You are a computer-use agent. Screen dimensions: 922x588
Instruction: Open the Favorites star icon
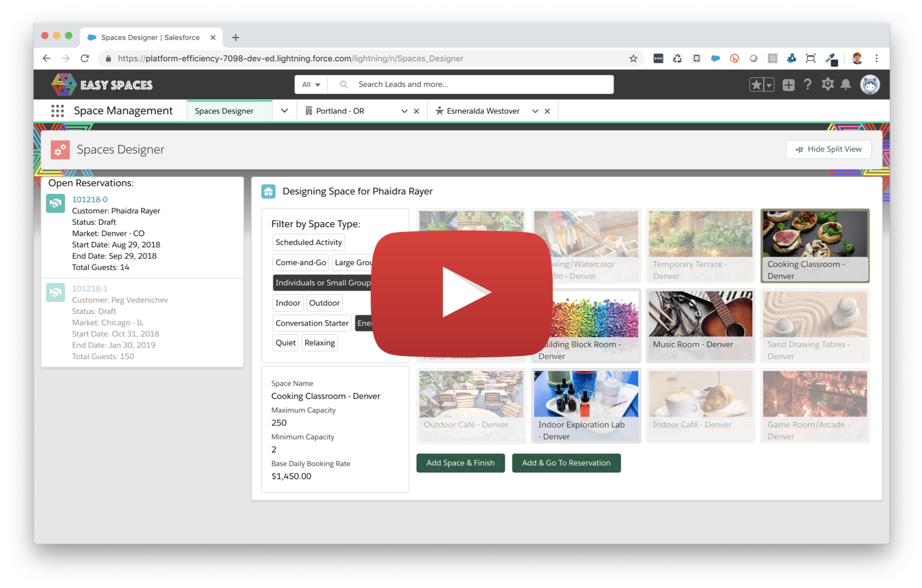click(756, 84)
